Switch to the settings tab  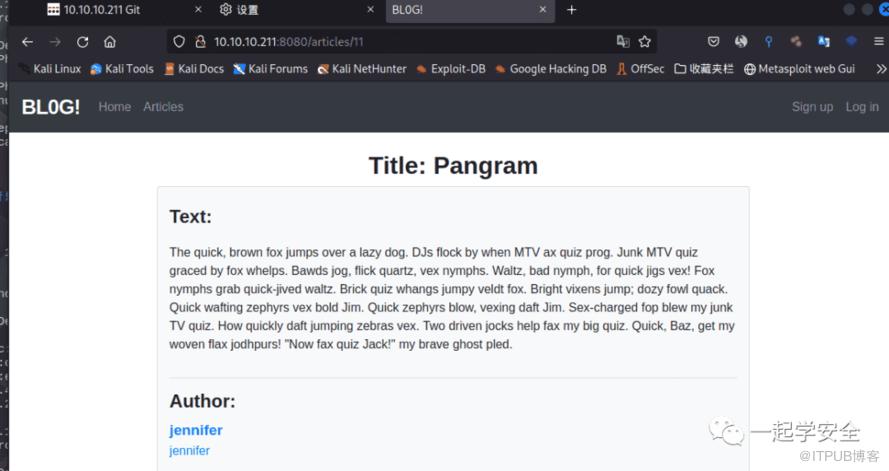point(297,10)
